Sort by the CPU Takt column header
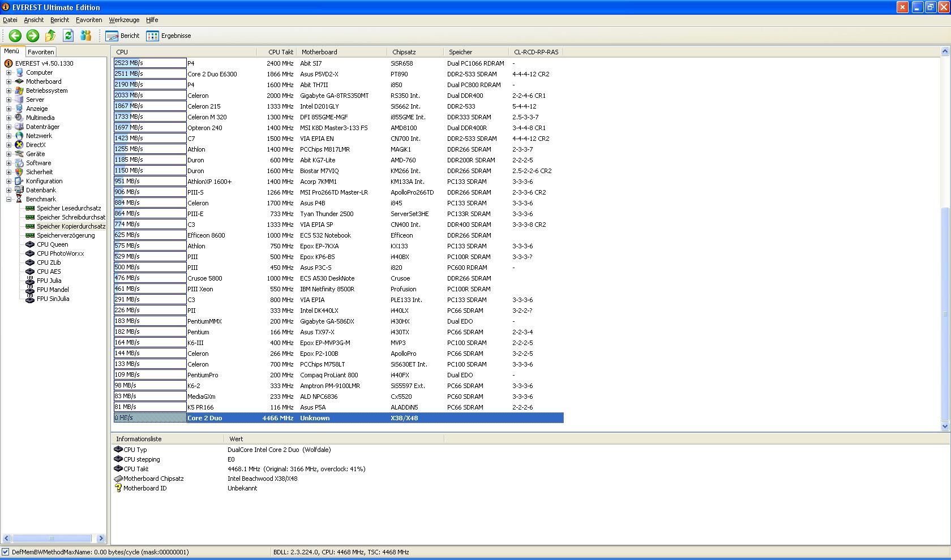951x560 pixels. tap(276, 52)
